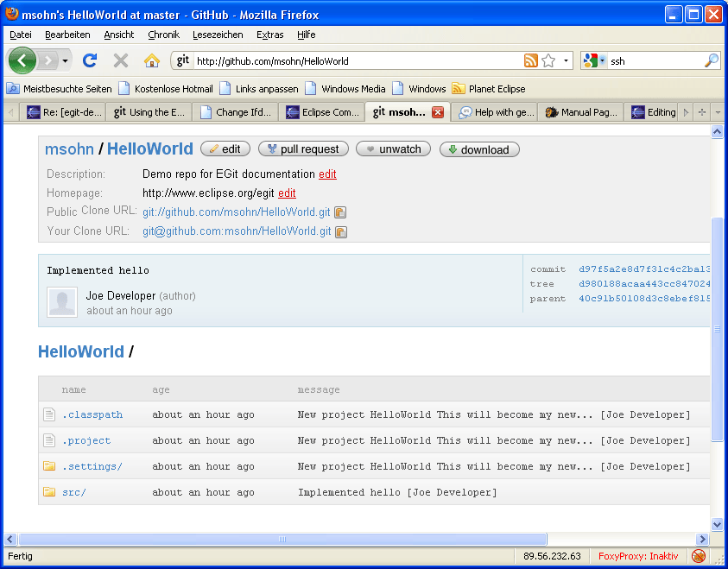Click in the ssh search box
This screenshot has width=728, height=569.
[655, 60]
